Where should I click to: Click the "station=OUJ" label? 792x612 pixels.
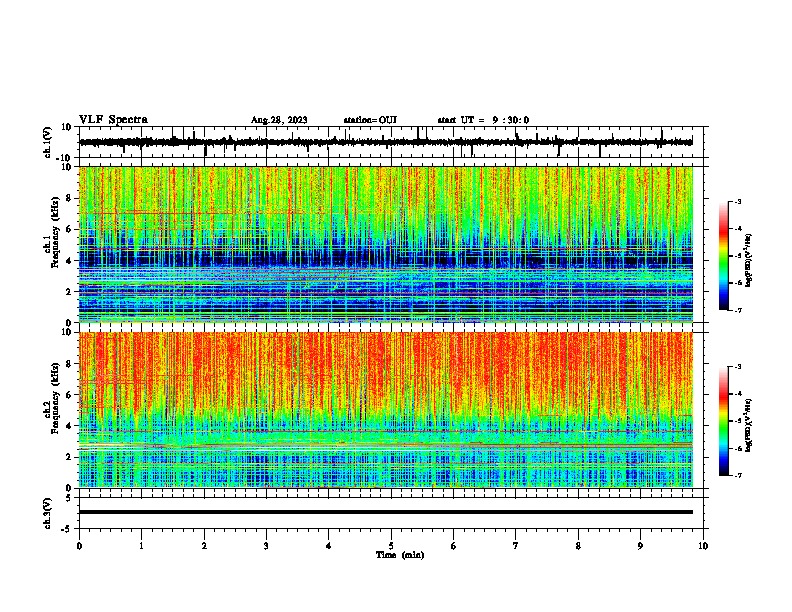(x=370, y=120)
